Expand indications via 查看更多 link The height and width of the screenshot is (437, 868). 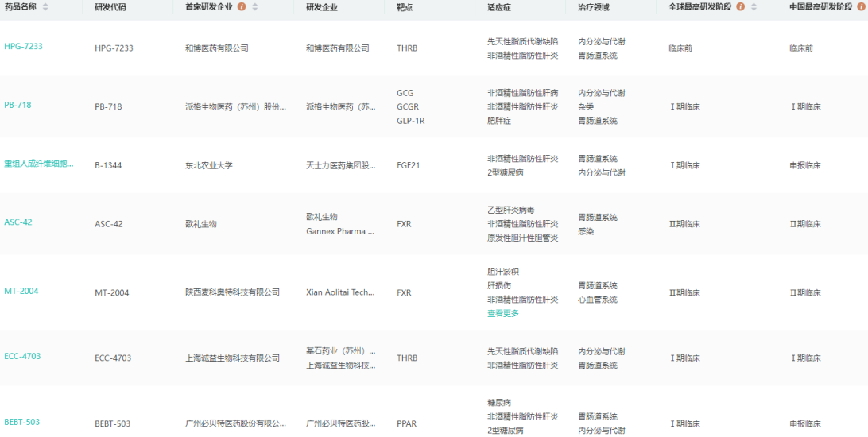[503, 313]
